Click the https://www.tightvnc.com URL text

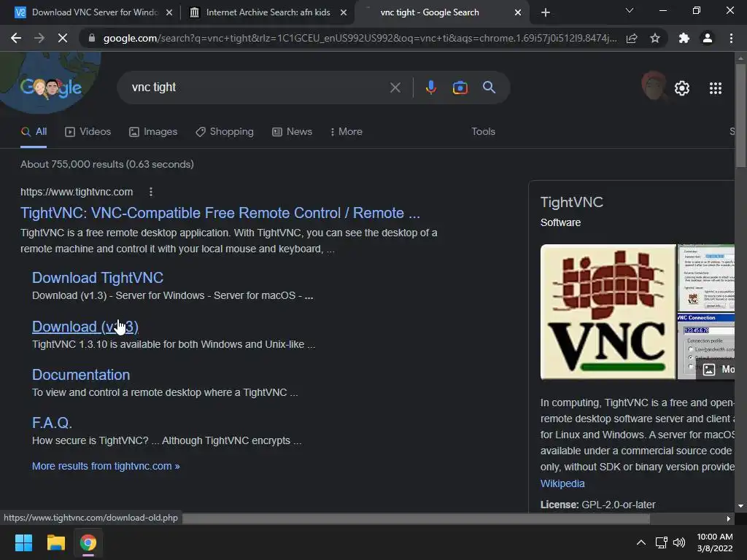77,192
